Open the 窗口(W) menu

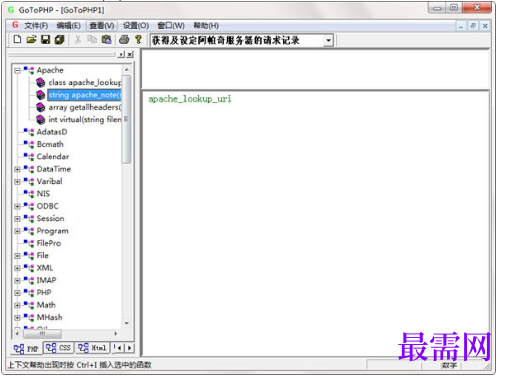[171, 26]
